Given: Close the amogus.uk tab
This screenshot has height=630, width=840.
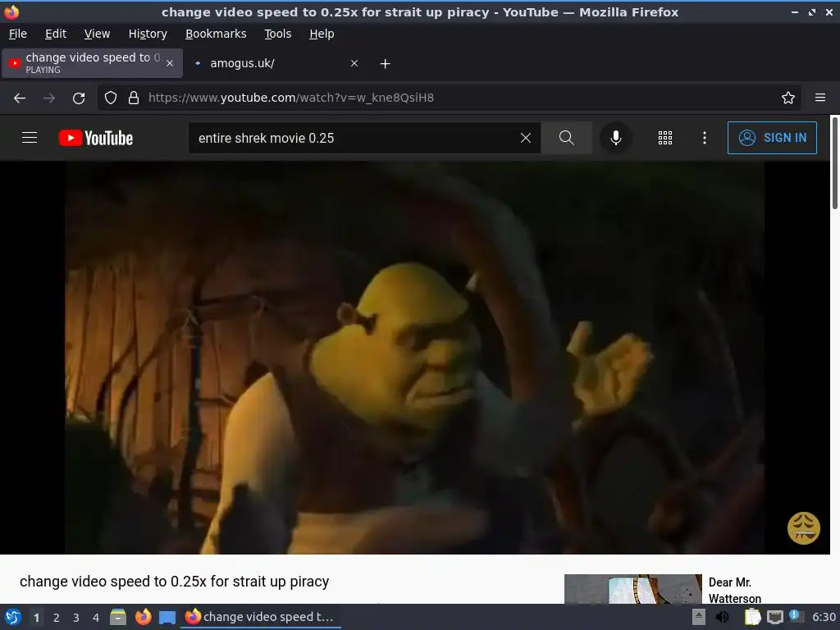Looking at the screenshot, I should tap(354, 63).
